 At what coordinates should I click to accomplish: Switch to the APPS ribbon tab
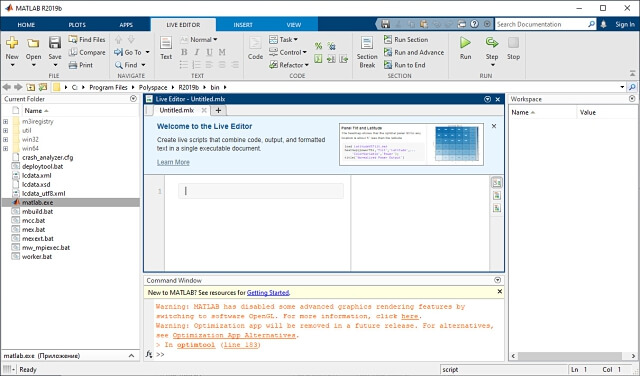[126, 25]
